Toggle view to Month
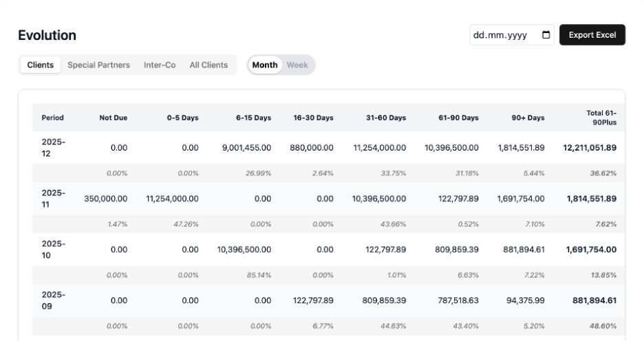644x341 pixels. tap(265, 65)
